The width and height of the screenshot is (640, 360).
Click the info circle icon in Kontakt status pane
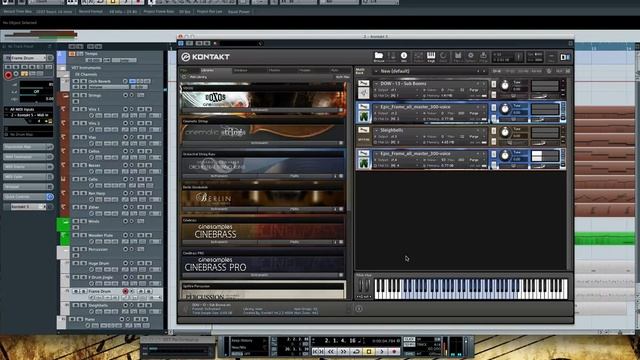(x=358, y=309)
